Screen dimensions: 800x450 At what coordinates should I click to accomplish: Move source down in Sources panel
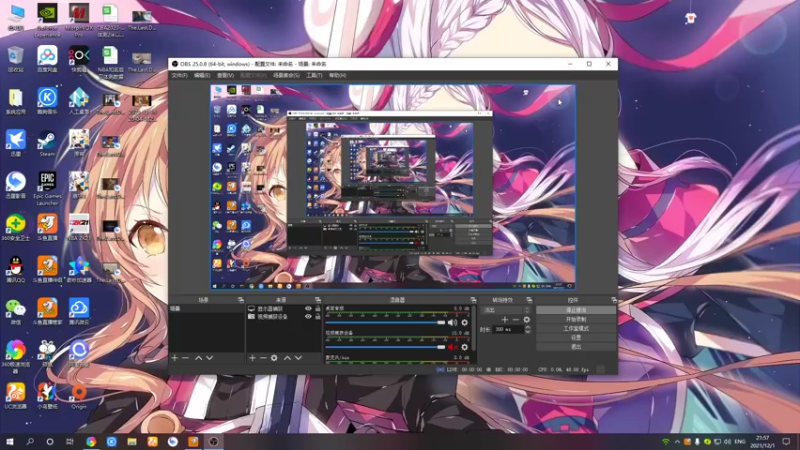tap(298, 358)
